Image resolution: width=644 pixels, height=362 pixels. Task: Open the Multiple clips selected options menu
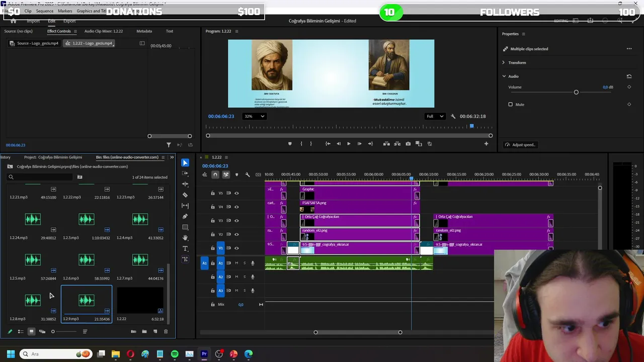tap(629, 49)
